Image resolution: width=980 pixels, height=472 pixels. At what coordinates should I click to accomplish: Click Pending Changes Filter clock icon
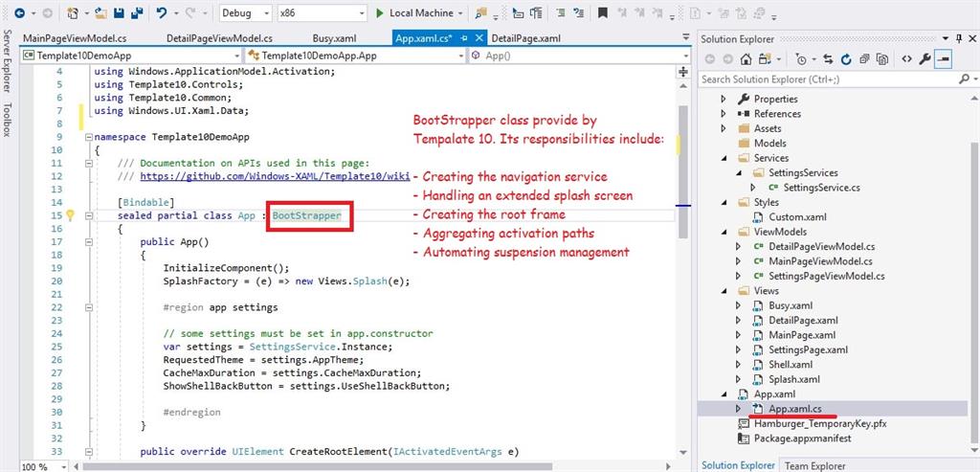point(801,58)
